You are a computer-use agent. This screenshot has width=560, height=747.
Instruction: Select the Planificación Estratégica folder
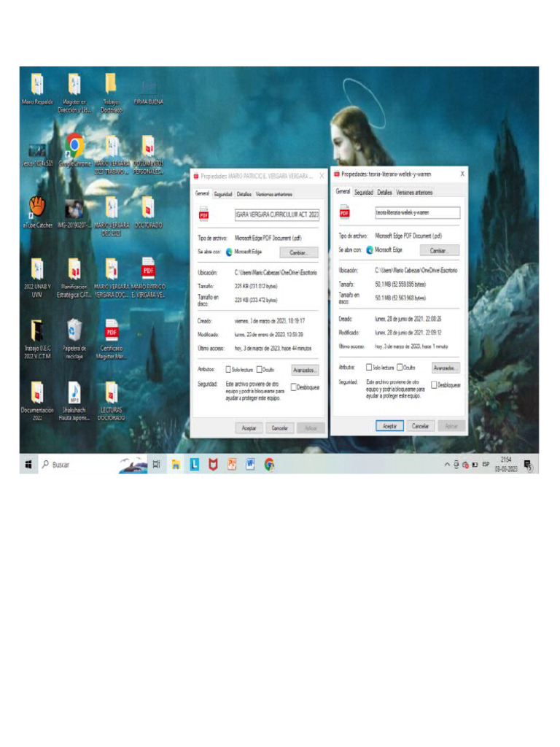coord(74,278)
